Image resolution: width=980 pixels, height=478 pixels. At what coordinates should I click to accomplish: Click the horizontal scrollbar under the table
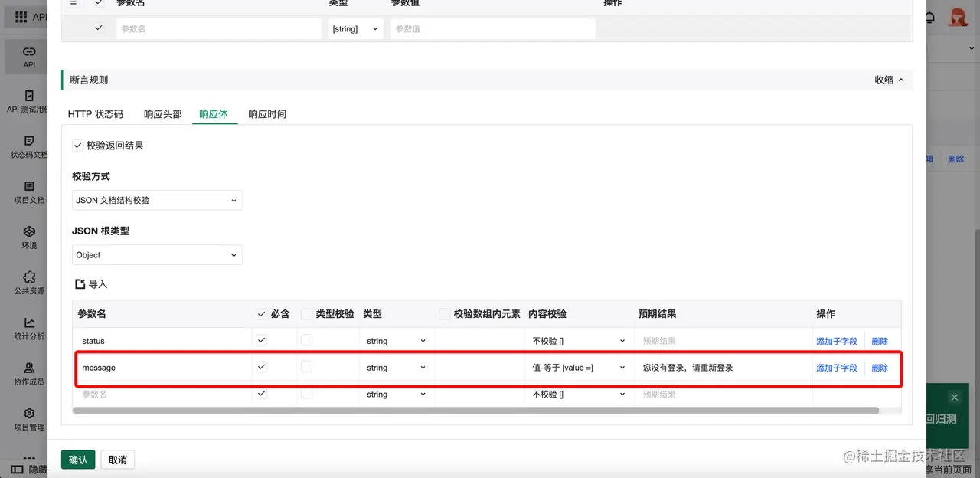coord(475,411)
